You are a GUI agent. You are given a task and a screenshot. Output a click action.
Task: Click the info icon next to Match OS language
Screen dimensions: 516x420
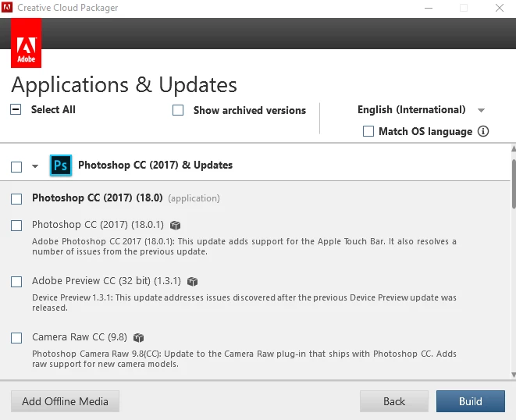tap(483, 131)
